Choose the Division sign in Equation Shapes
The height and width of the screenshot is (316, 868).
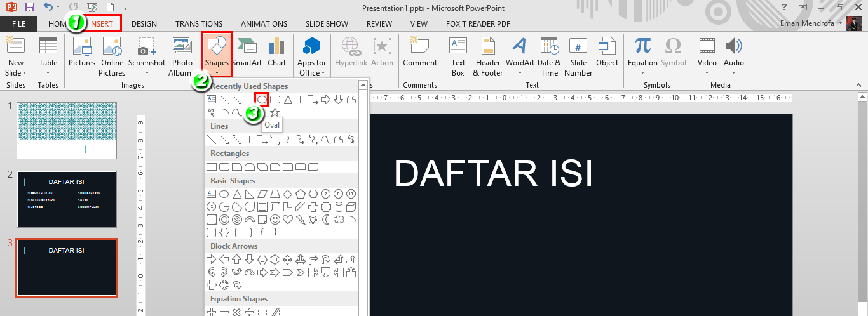249,312
